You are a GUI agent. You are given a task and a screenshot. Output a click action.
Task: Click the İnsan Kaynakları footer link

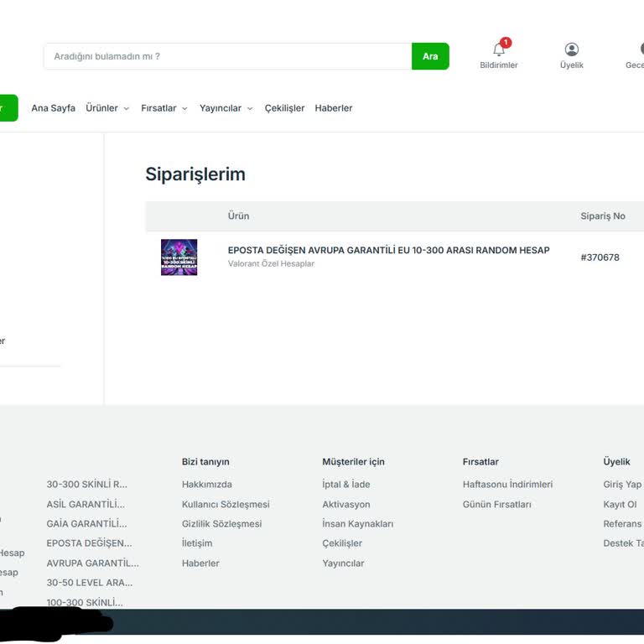[357, 524]
